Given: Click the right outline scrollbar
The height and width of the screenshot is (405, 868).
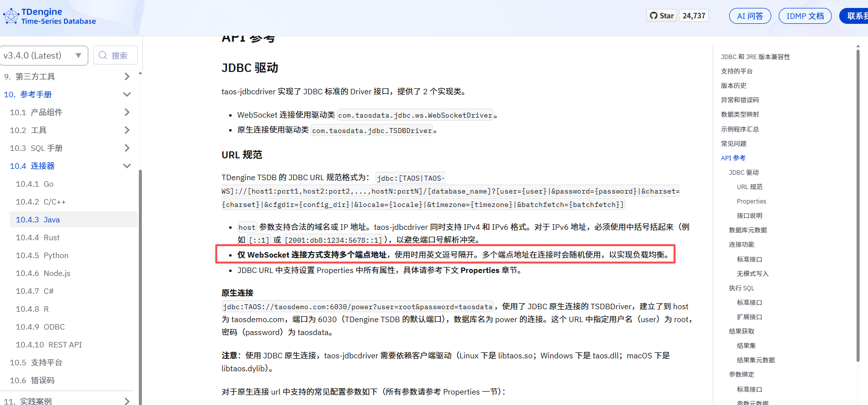Looking at the screenshot, I should 858,199.
